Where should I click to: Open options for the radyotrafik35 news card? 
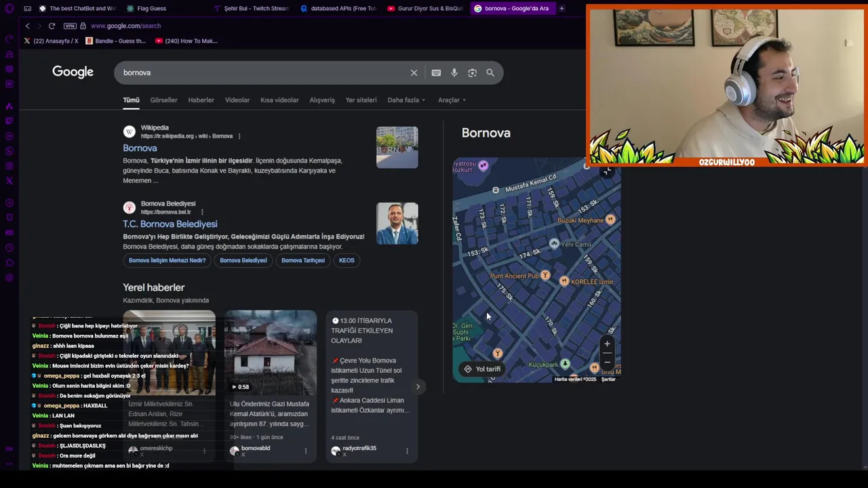[407, 451]
